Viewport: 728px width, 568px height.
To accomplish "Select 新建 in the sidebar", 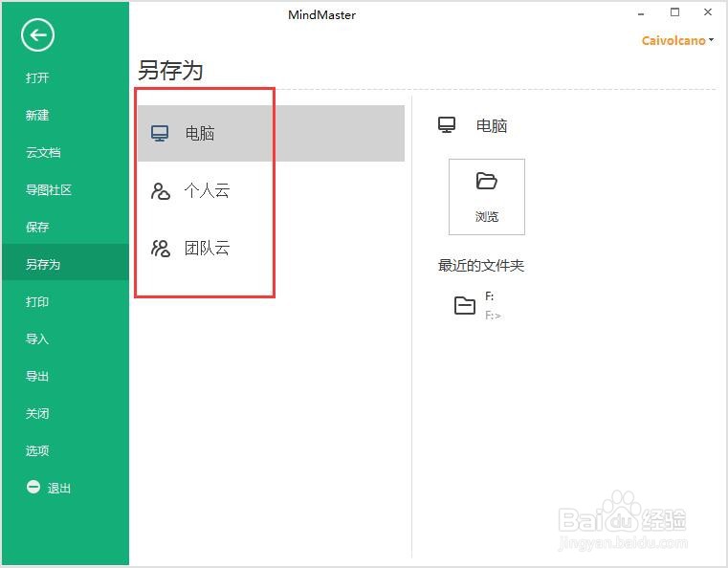I will click(37, 115).
